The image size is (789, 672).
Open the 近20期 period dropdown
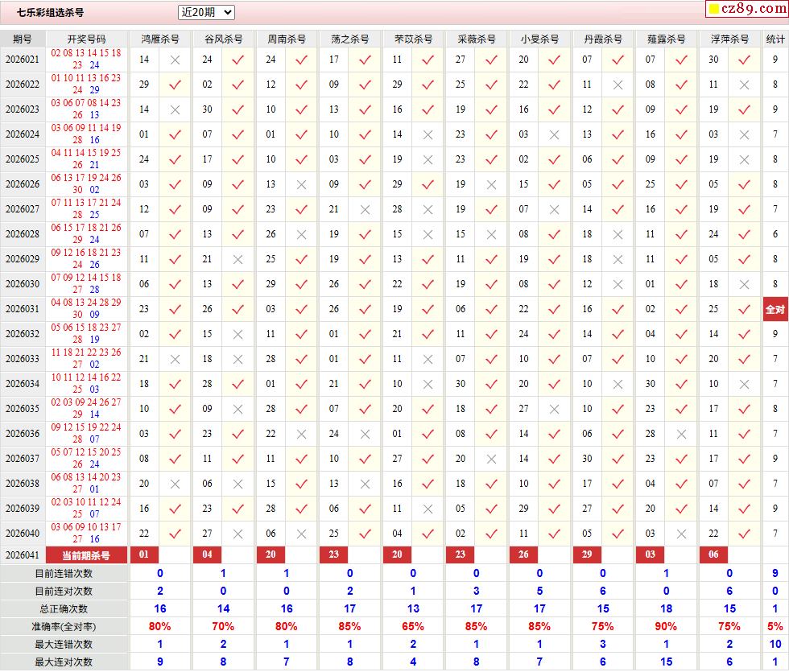click(206, 12)
